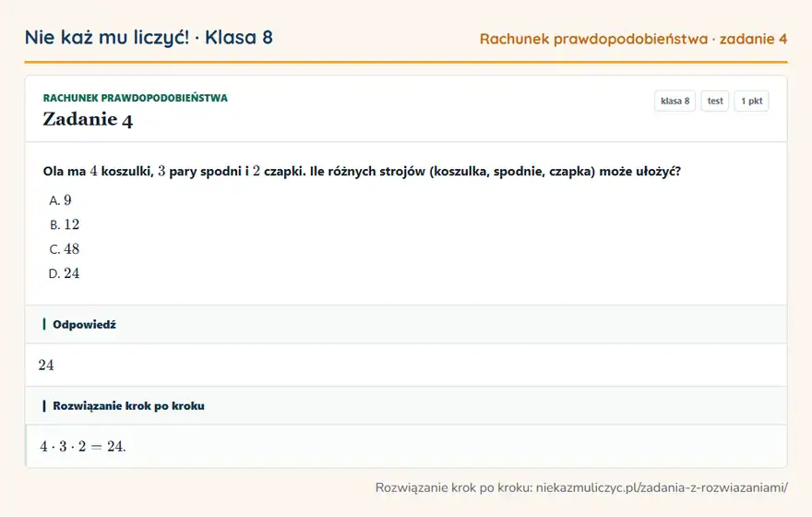Click the niekazmuliczyc.pl footer URL text

662,487
